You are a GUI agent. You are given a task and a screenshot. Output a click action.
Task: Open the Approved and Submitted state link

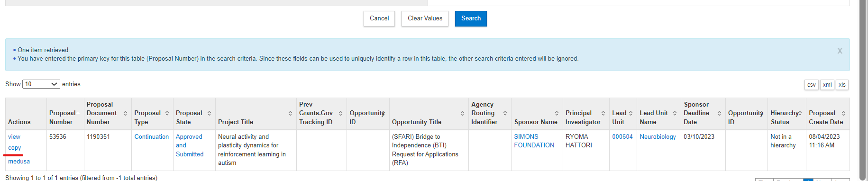[x=190, y=145]
